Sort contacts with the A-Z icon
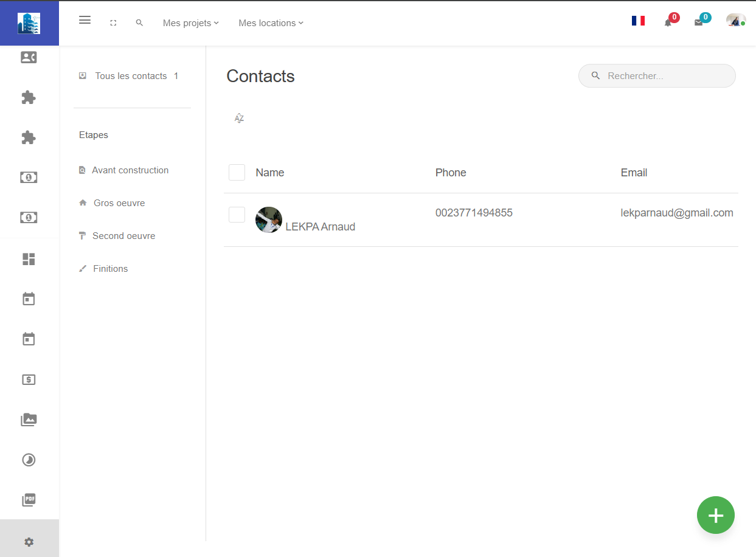This screenshot has height=557, width=756. click(x=239, y=118)
